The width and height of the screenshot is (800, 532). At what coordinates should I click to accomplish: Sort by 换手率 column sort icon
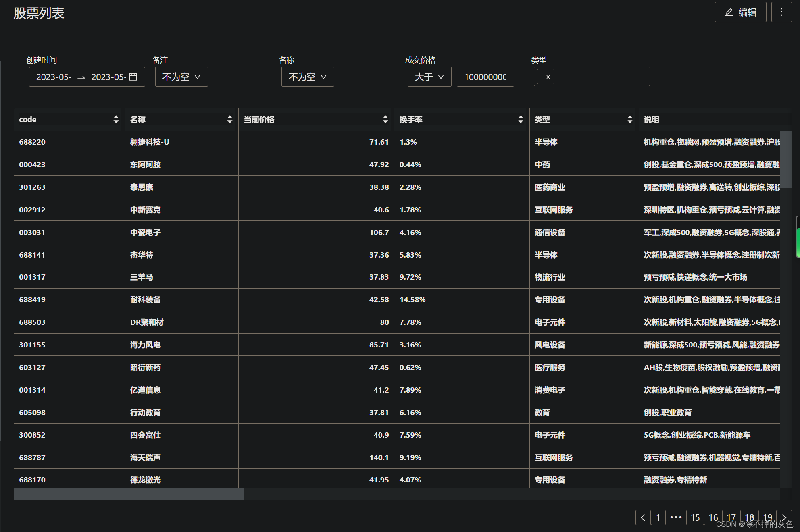[x=521, y=119]
